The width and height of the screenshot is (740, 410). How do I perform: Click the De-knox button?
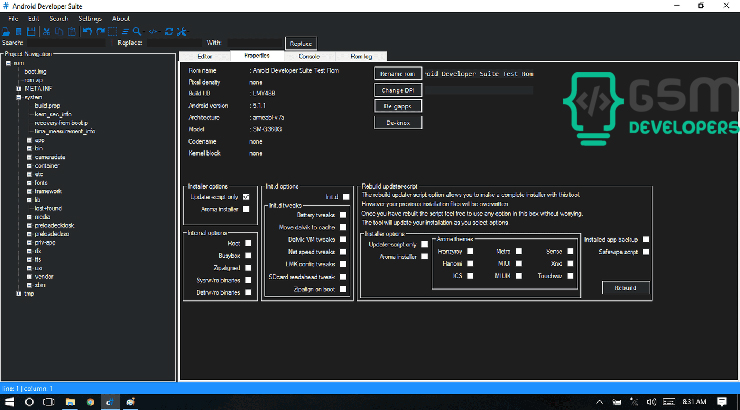(x=398, y=123)
